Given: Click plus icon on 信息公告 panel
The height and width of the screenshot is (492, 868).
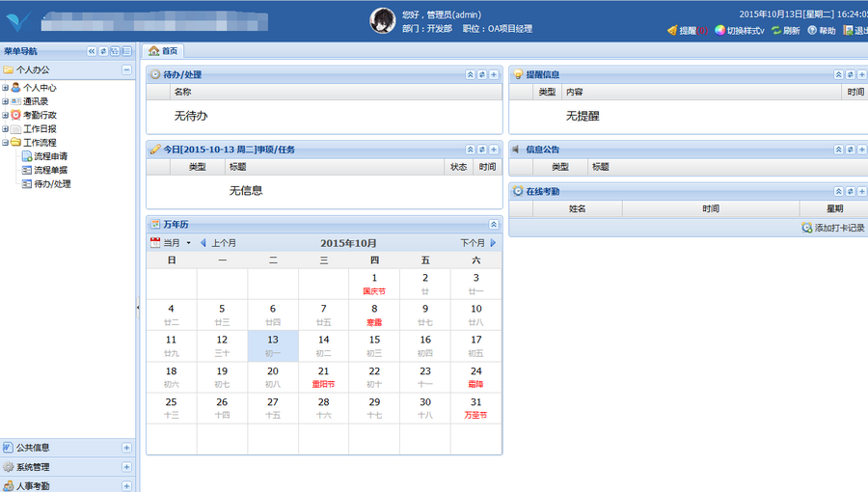Looking at the screenshot, I should (862, 150).
